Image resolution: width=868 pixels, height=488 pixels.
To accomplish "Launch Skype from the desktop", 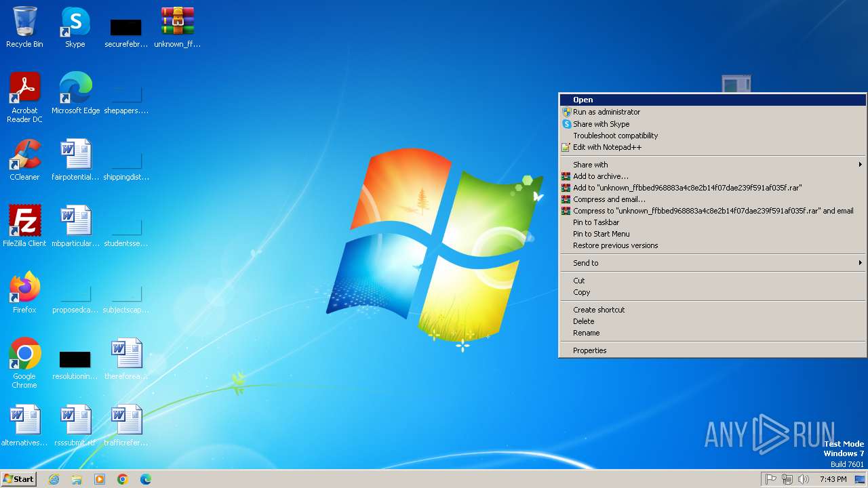I will 75,27.
